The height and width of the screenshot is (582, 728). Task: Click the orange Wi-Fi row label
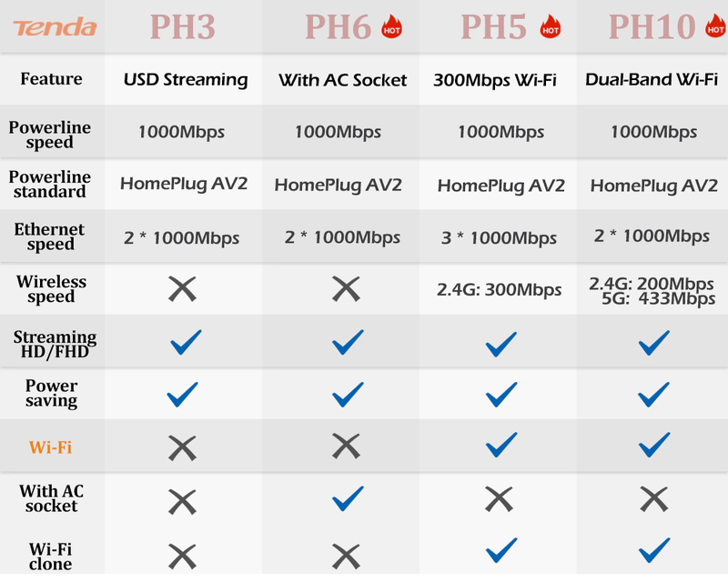tap(51, 447)
